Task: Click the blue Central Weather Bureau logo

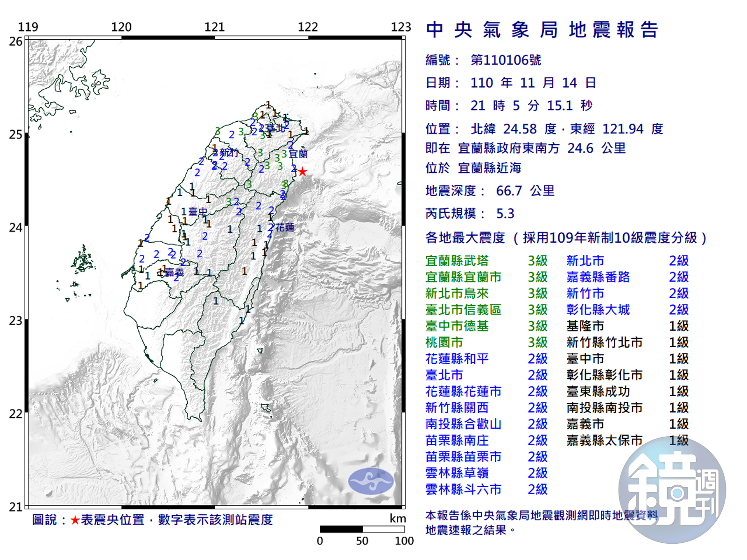Action: click(x=371, y=481)
